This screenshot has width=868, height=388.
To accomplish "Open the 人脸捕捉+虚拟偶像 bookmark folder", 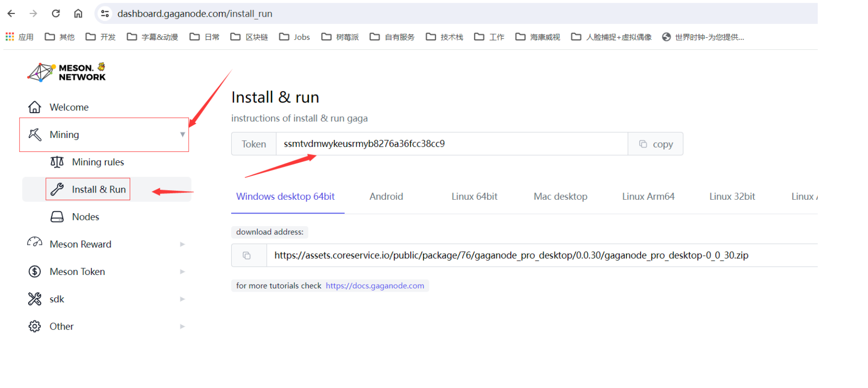I will (x=611, y=37).
